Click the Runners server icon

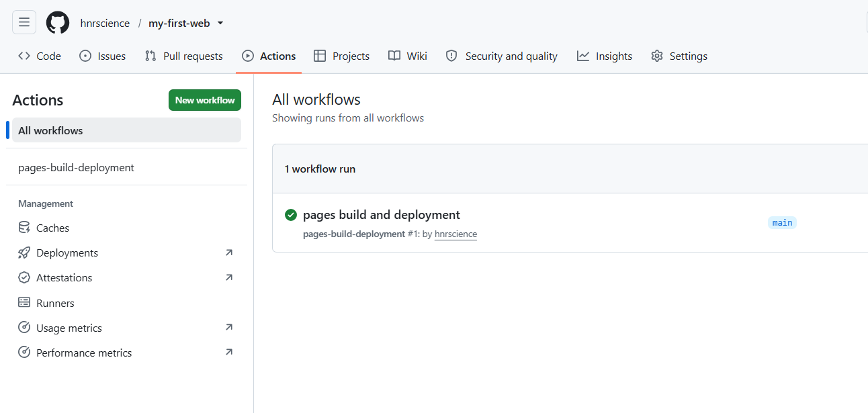24,303
